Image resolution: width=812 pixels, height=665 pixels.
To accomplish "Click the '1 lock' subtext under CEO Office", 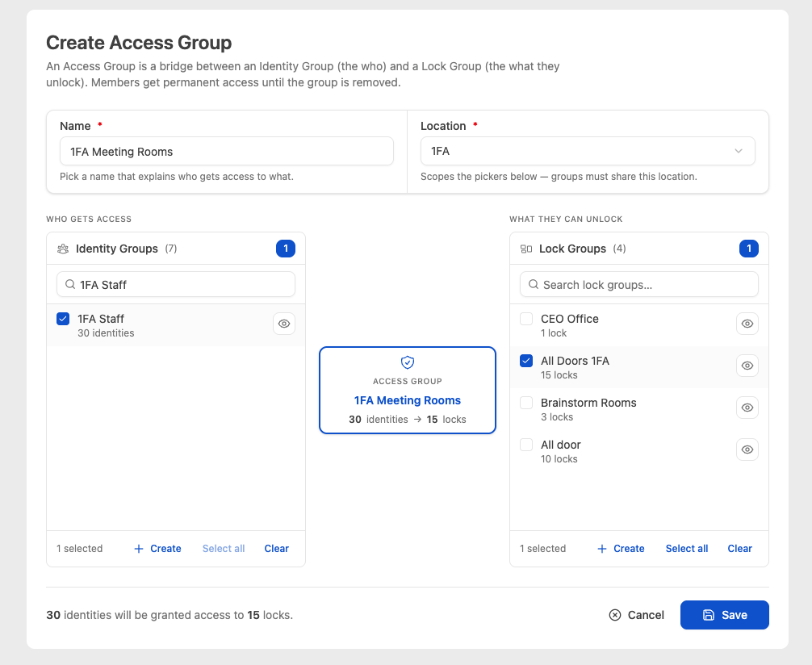I will pyautogui.click(x=554, y=333).
